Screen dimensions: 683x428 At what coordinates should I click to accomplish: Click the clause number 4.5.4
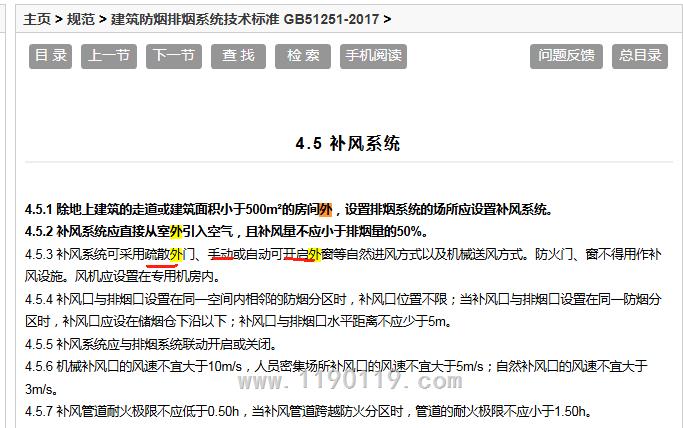(x=39, y=298)
